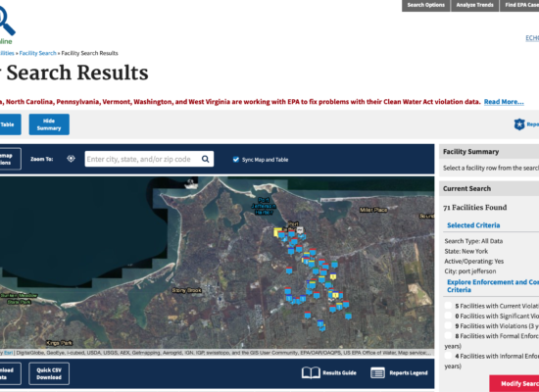Image resolution: width=539 pixels, height=392 pixels.
Task: Click the Esri attribution link
Action: tap(8, 353)
